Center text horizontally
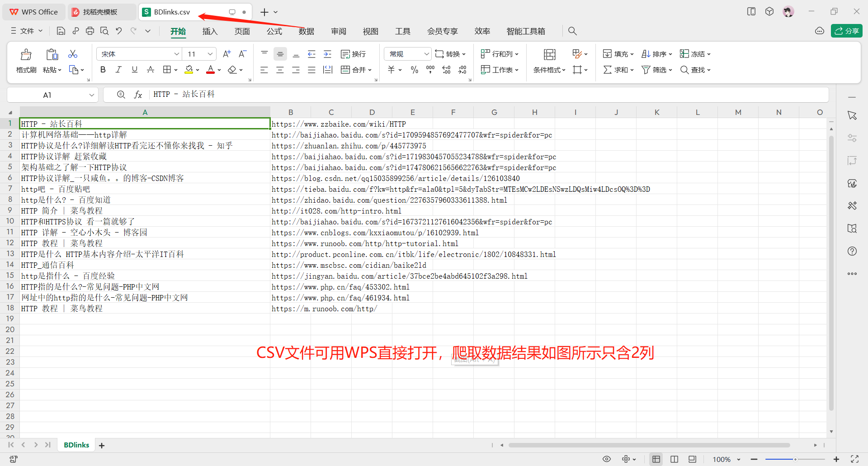868x466 pixels. (x=280, y=70)
